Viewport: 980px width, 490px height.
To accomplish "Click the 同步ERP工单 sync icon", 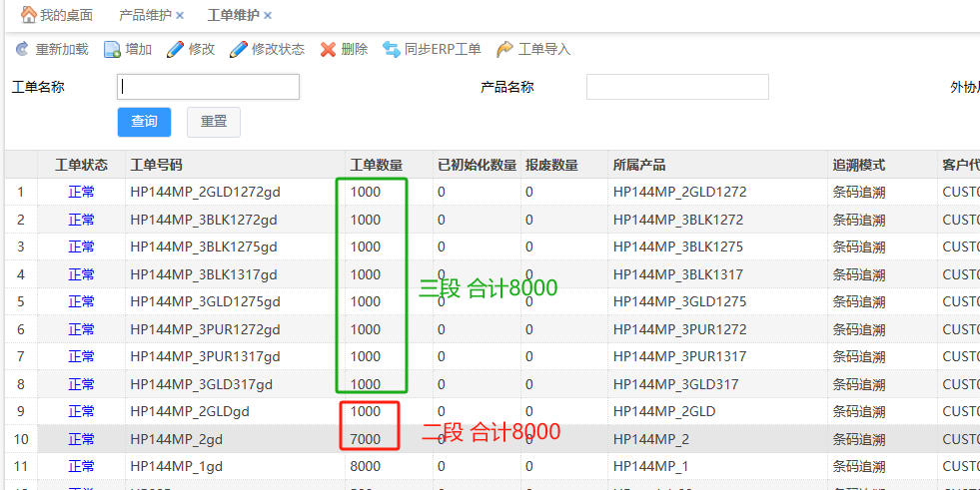I will coord(392,49).
